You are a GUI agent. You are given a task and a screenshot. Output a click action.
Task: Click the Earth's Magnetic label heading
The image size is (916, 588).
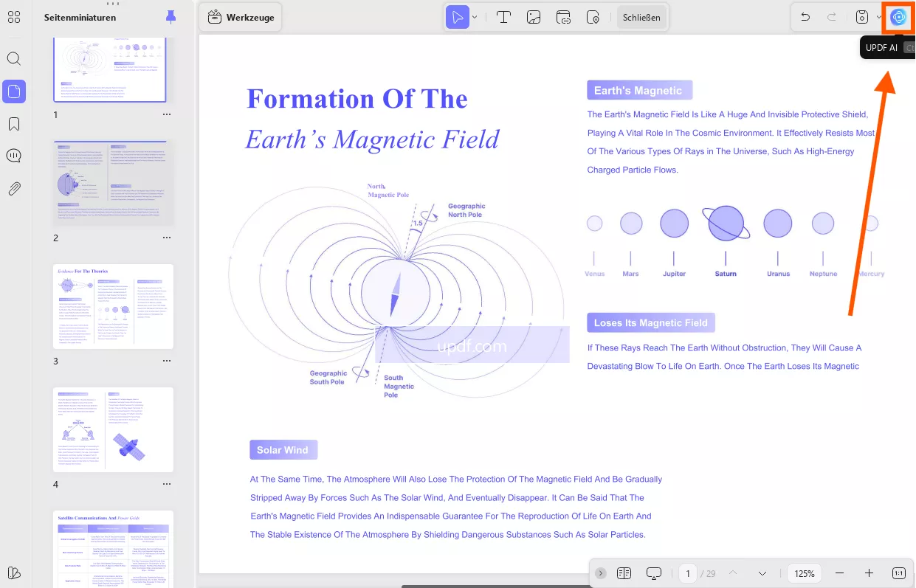point(639,91)
